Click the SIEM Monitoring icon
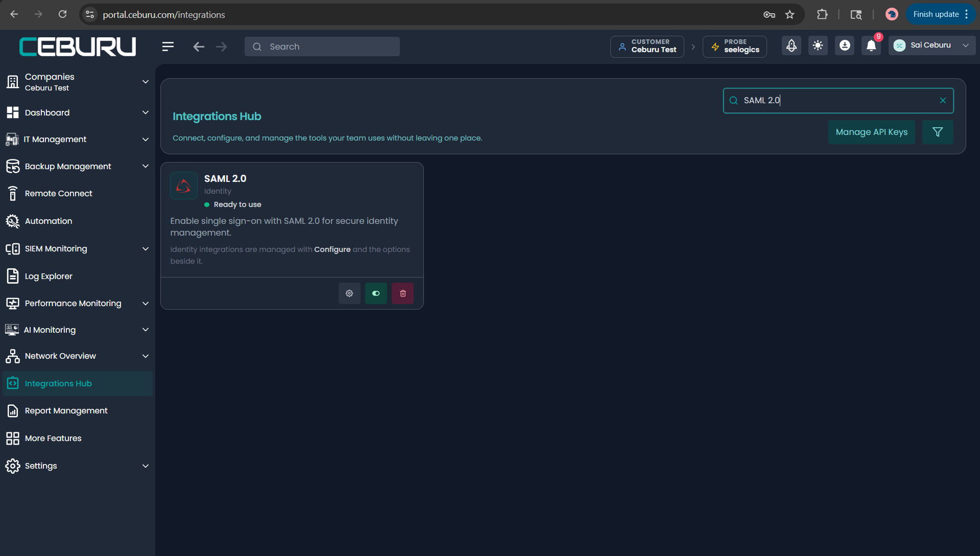 tap(13, 249)
